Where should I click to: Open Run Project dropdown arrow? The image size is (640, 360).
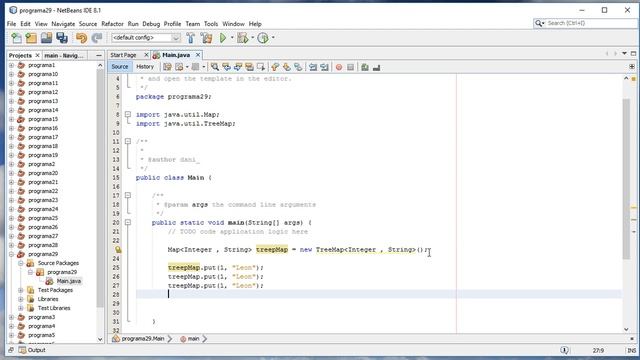coord(232,38)
